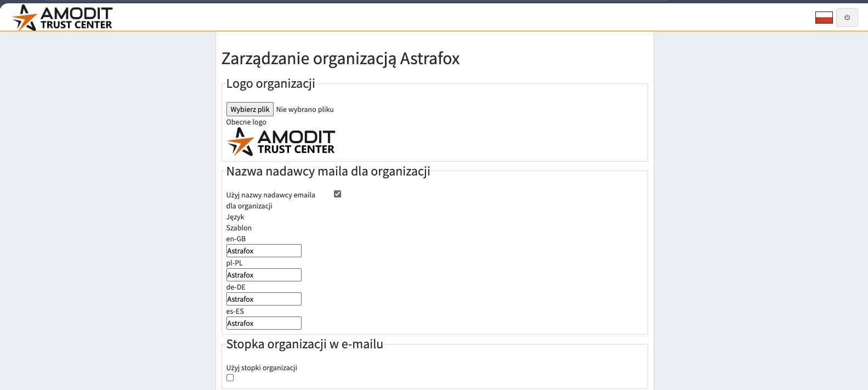Viewport: 868px width, 390px height.
Task: Click the "Użyj stopki organizacji" label text
Action: (262, 368)
